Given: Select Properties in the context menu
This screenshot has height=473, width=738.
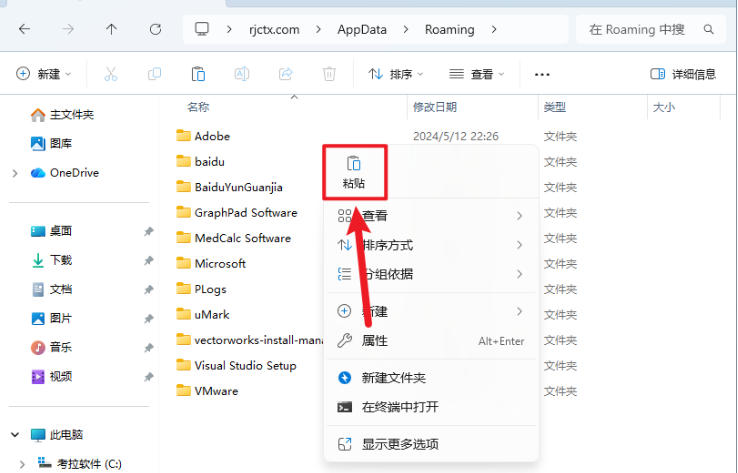Looking at the screenshot, I should pos(375,341).
